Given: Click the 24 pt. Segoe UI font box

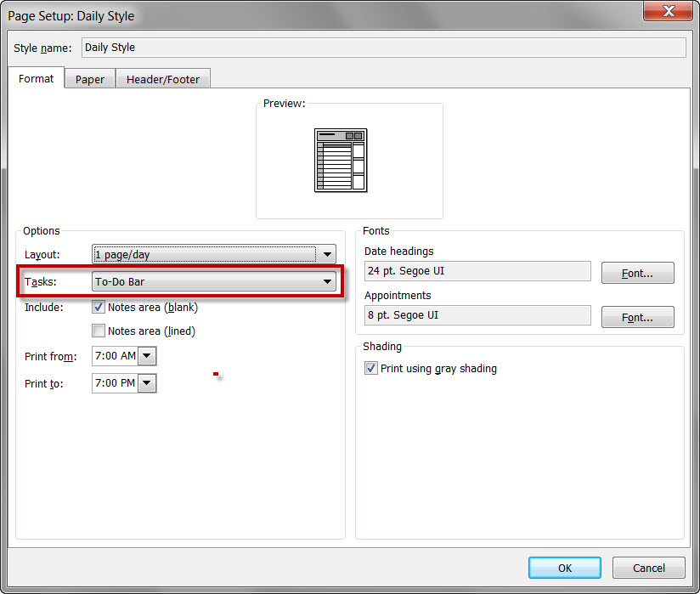Looking at the screenshot, I should pyautogui.click(x=477, y=271).
